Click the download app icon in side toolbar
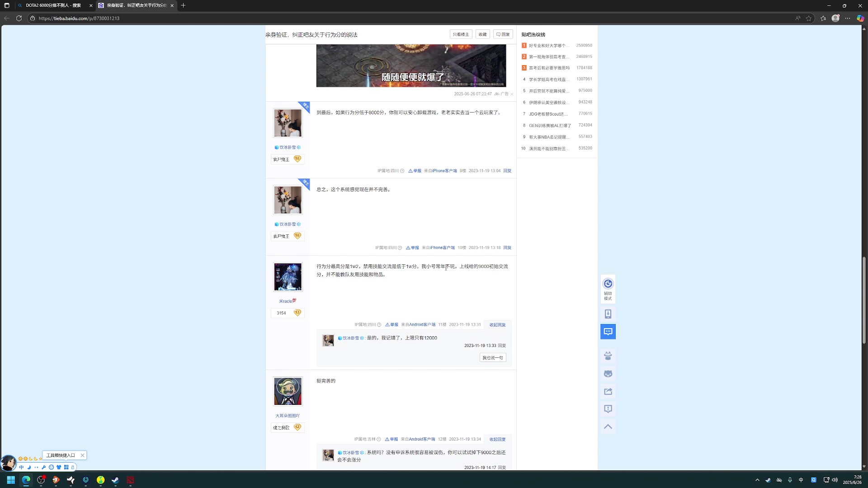Viewport: 868px width, 488px height. point(608,314)
